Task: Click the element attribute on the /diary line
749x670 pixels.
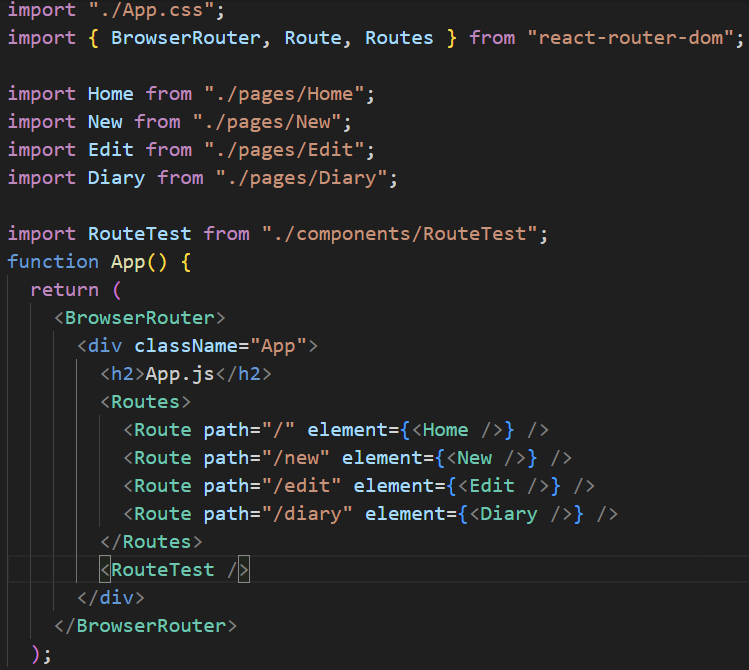Action: click(405, 514)
